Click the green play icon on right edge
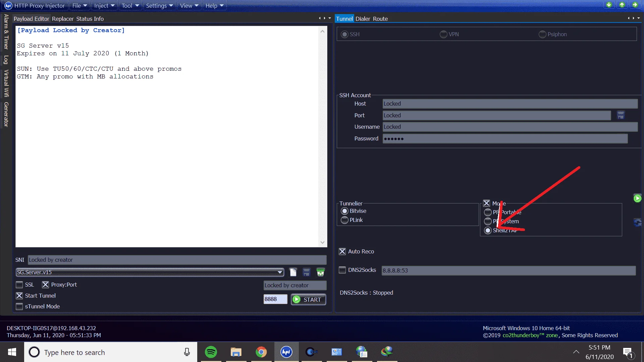This screenshot has width=644, height=362. pos(637,198)
